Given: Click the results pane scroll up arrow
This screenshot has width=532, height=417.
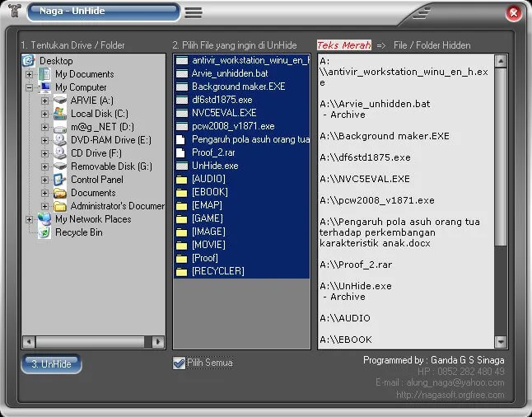Looking at the screenshot, I should coord(501,62).
